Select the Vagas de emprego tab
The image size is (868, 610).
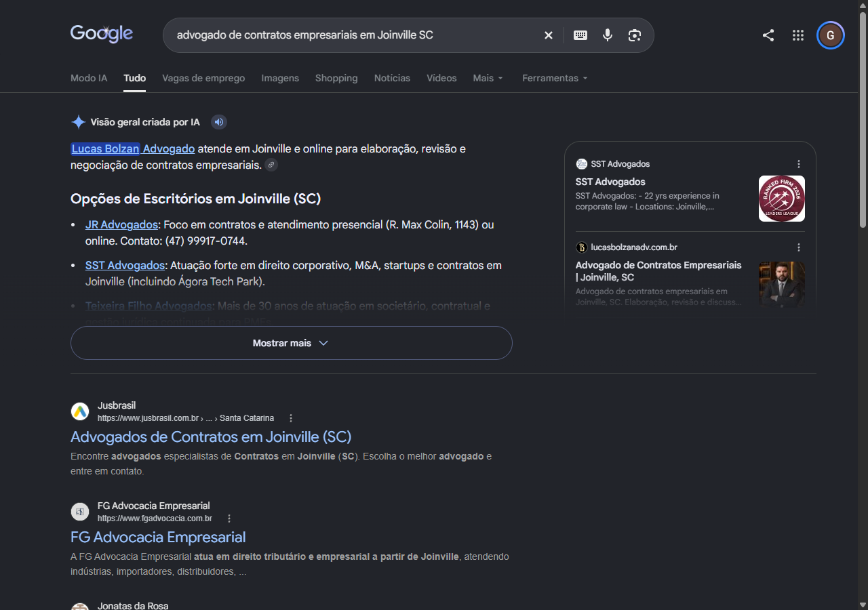(203, 78)
